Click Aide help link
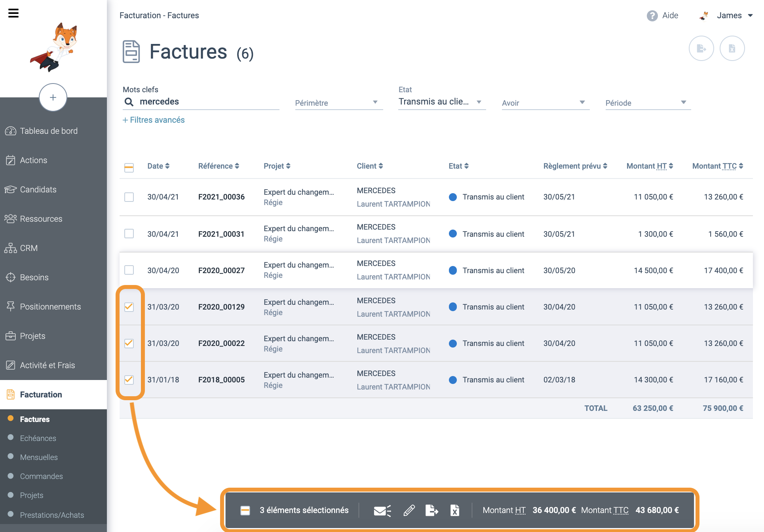 [x=670, y=15]
